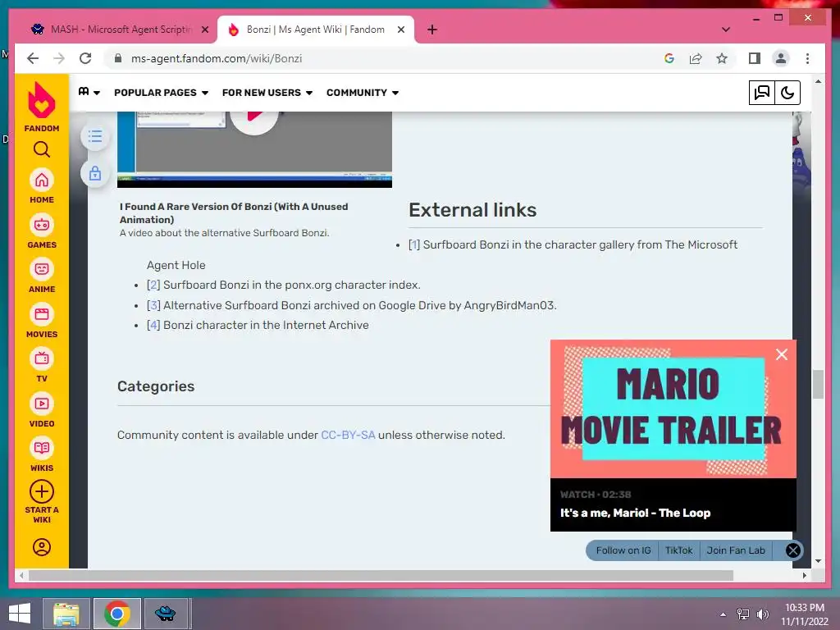
Task: Click the address bar URL
Action: click(x=217, y=58)
